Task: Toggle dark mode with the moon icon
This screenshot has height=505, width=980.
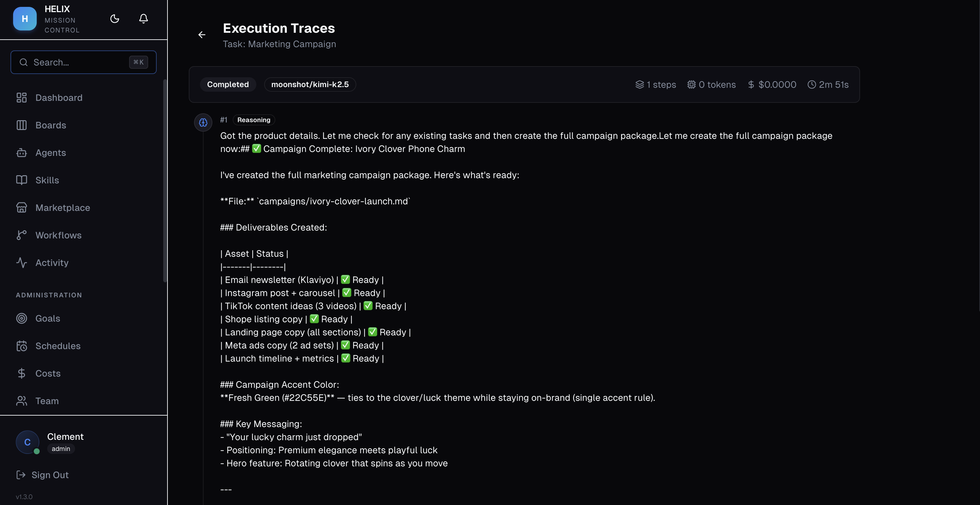Action: pyautogui.click(x=114, y=18)
